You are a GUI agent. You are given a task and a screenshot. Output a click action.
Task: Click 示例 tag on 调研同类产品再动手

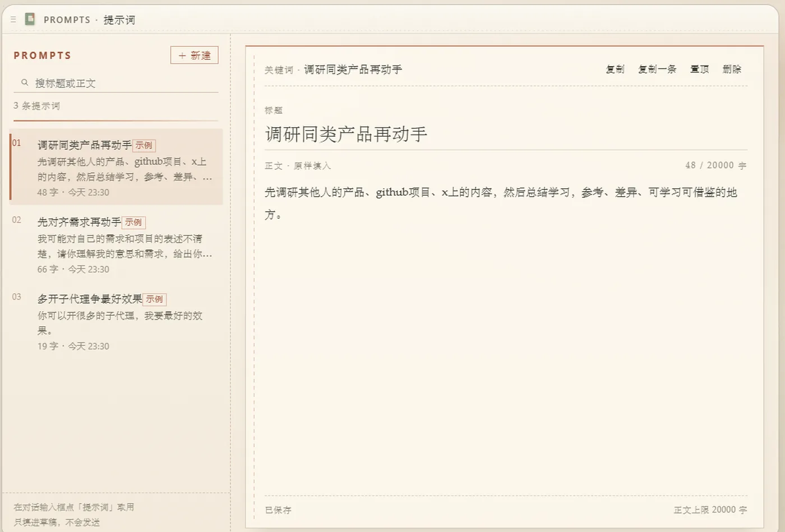pyautogui.click(x=144, y=145)
